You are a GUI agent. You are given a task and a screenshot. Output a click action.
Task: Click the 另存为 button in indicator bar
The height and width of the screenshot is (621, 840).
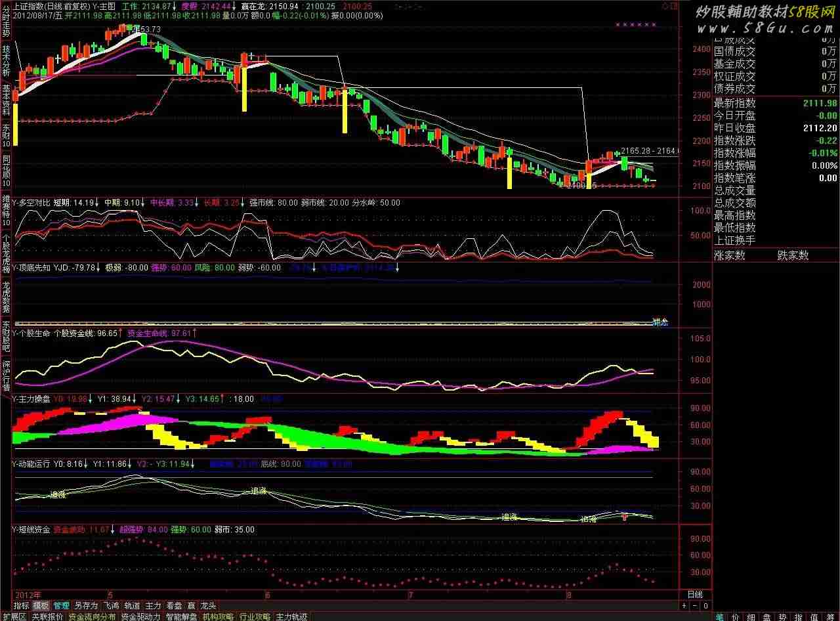(85, 606)
